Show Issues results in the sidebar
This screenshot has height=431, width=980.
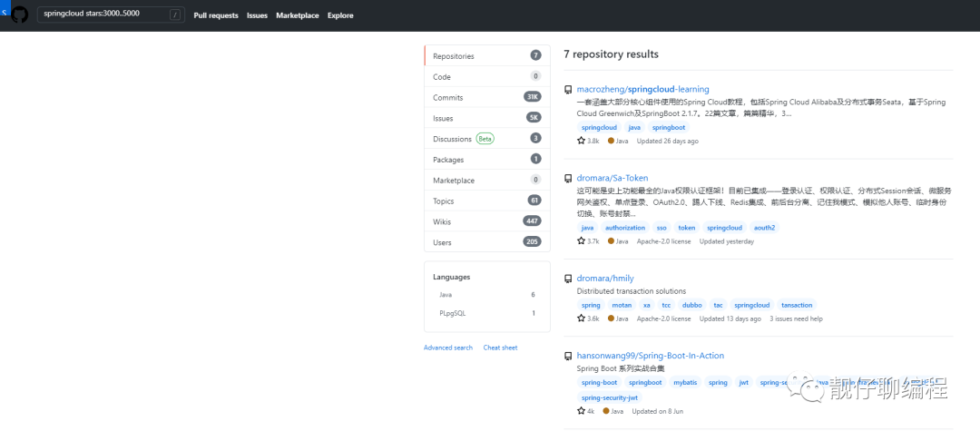pos(487,117)
